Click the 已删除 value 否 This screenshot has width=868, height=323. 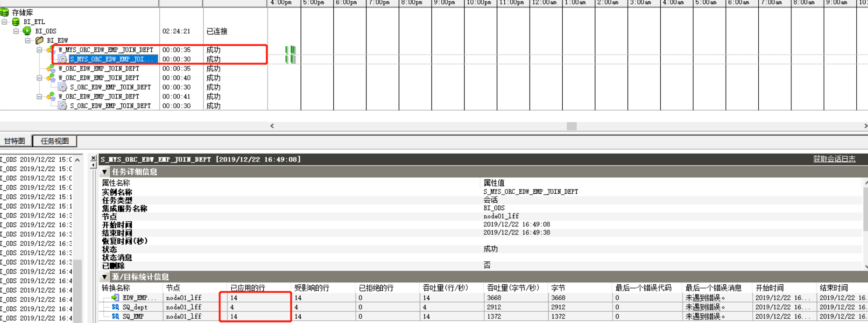[x=487, y=265]
